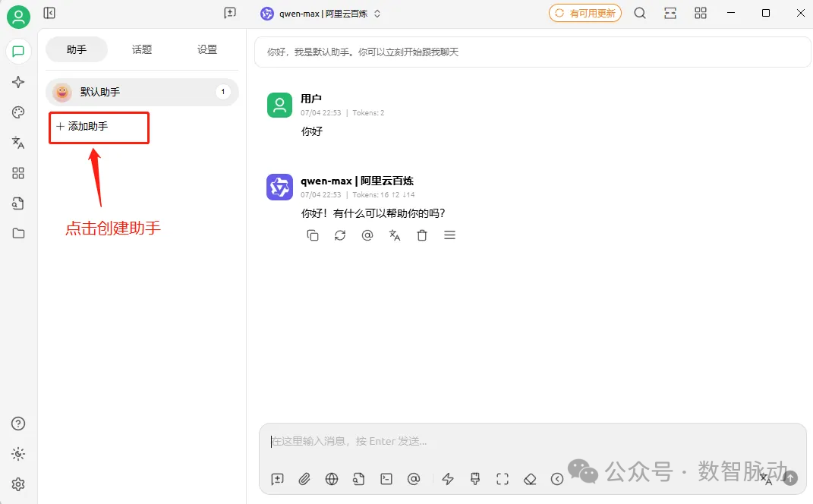Send the message with arrow button
This screenshot has height=504, width=813.
[x=790, y=478]
